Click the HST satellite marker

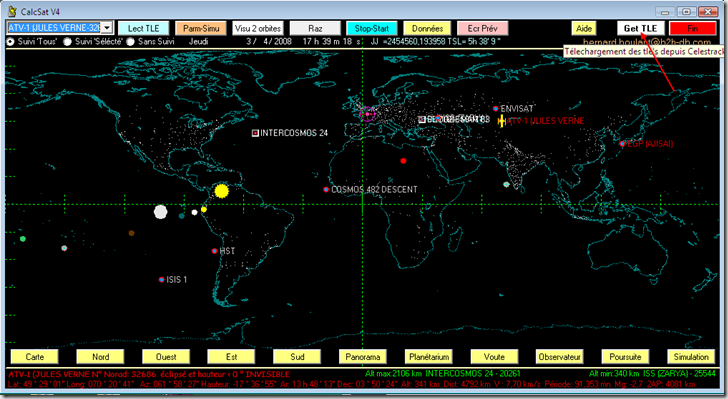[214, 251]
